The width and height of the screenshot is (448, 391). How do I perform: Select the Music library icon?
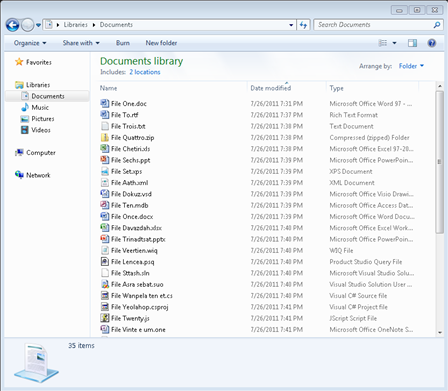click(25, 107)
